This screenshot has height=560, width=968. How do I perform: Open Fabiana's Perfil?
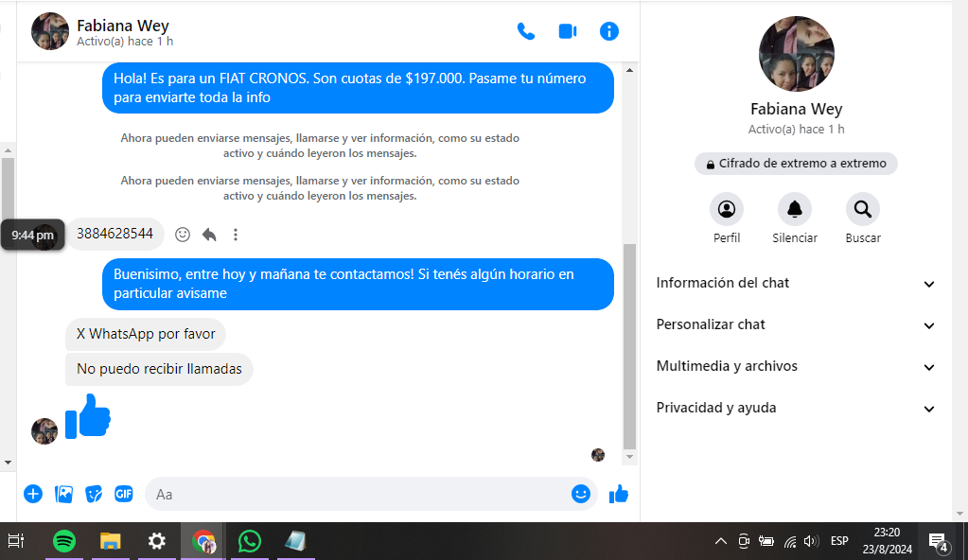click(x=727, y=210)
